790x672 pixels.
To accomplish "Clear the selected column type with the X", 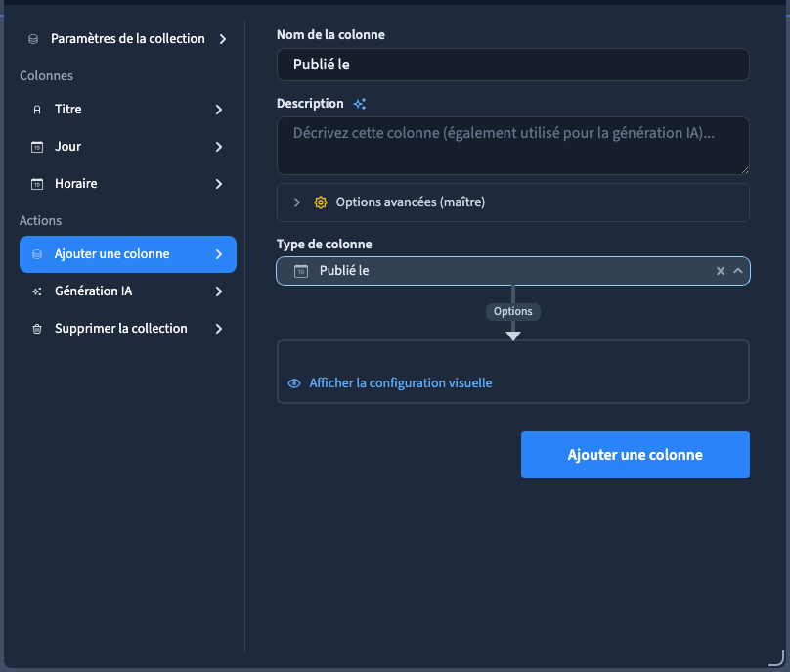I will (x=721, y=271).
